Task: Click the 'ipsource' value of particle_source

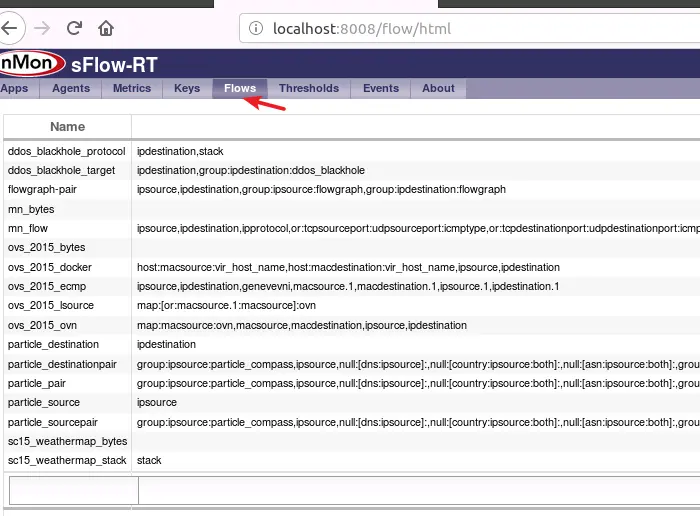Action: point(157,403)
